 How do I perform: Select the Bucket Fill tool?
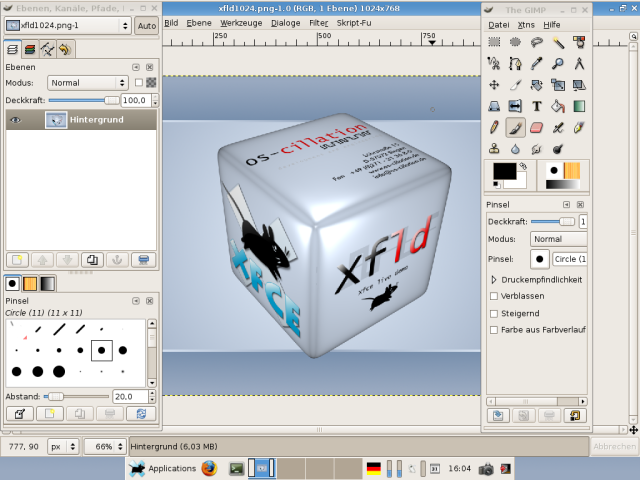(x=558, y=106)
